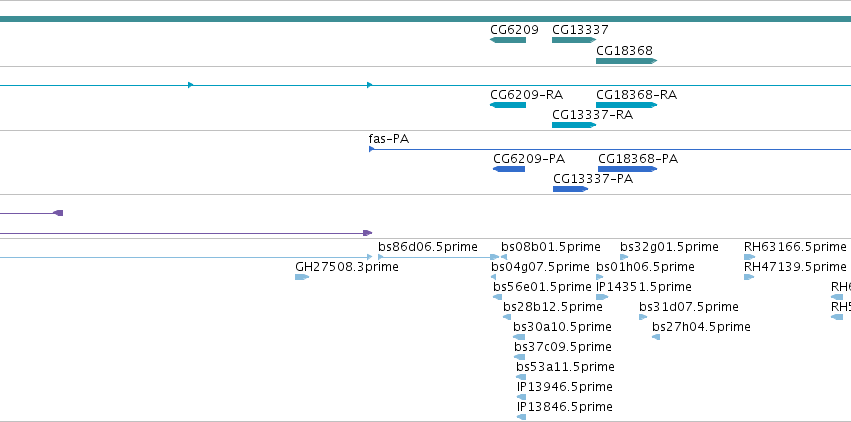
Task: Click the bs86d06.5prime EST label
Action: pos(428,247)
